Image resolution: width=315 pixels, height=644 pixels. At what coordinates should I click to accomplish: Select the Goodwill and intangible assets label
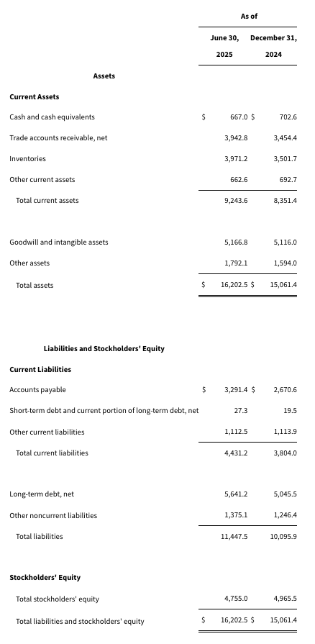click(x=59, y=242)
